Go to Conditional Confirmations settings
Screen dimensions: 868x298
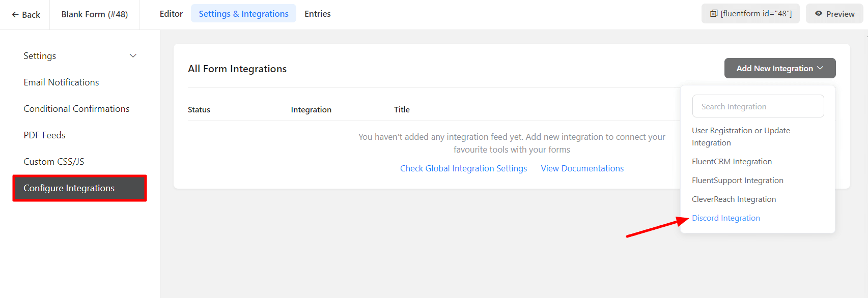click(x=76, y=109)
